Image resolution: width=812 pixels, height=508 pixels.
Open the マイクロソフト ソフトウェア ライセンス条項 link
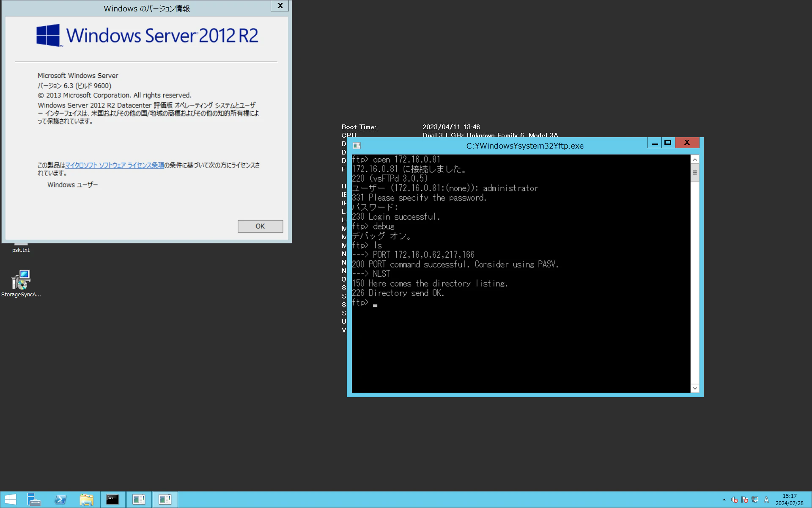(115, 165)
